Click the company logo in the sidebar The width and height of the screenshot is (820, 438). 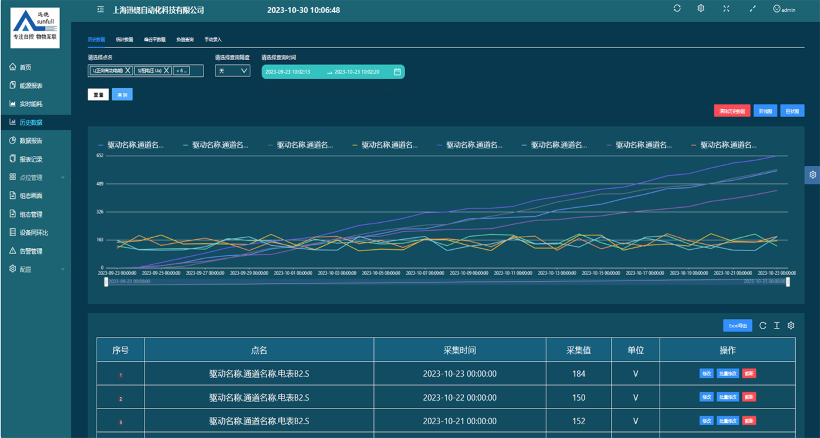tap(35, 28)
